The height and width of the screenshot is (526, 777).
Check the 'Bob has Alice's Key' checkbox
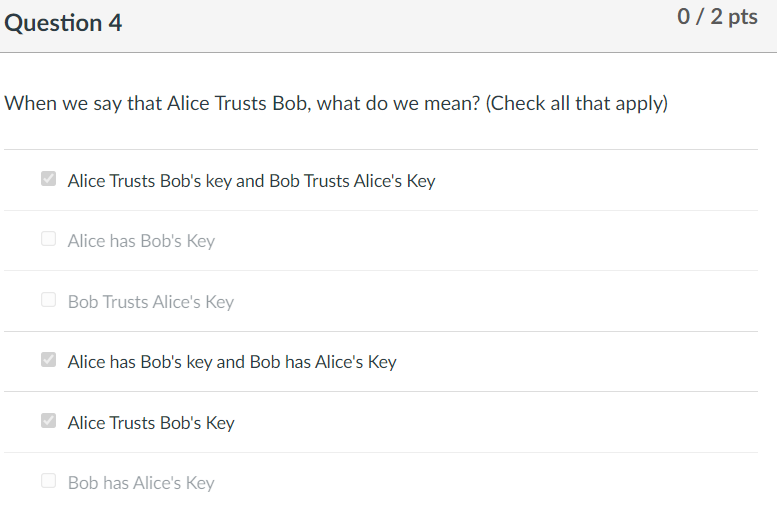click(48, 481)
